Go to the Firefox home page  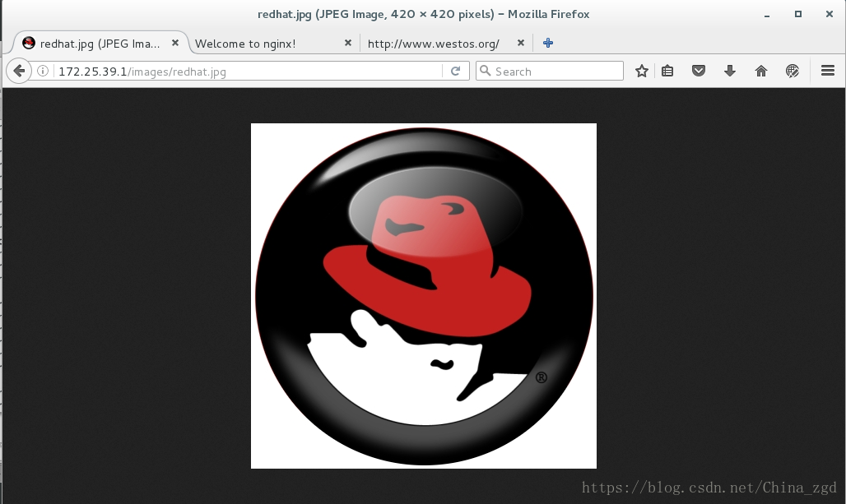[x=761, y=71]
